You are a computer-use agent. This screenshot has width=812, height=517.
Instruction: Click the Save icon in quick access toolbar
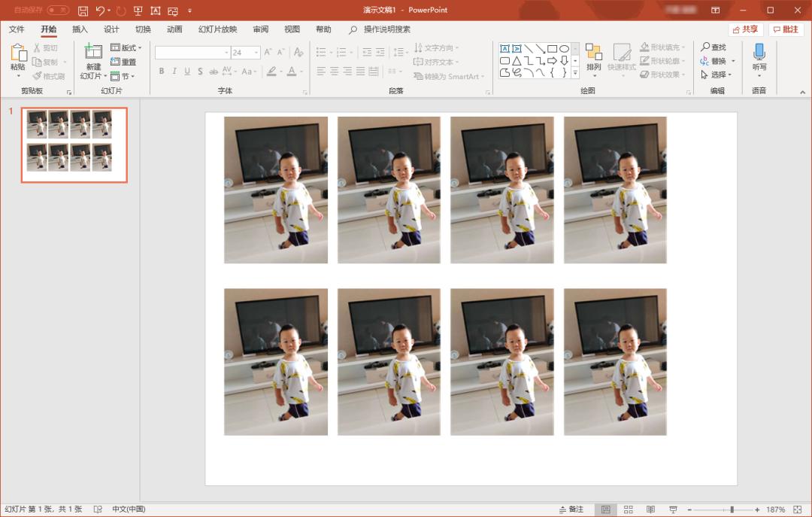[x=83, y=11]
